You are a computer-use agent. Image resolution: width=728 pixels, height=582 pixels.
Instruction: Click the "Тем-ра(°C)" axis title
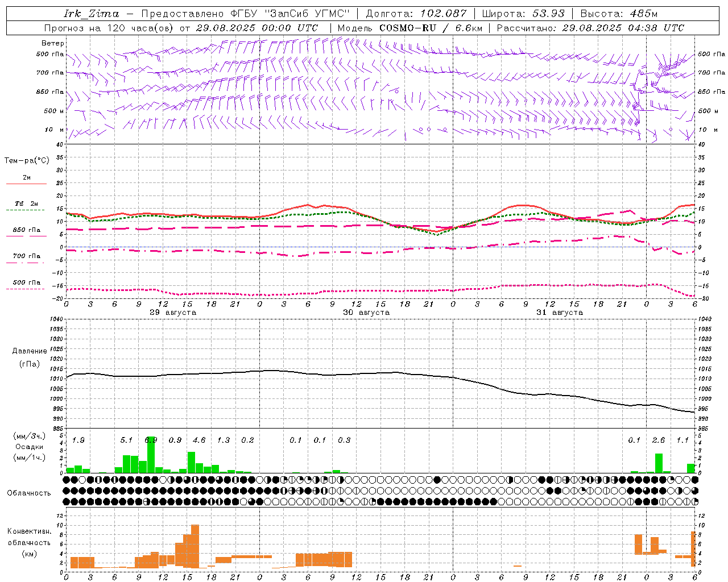(27, 161)
